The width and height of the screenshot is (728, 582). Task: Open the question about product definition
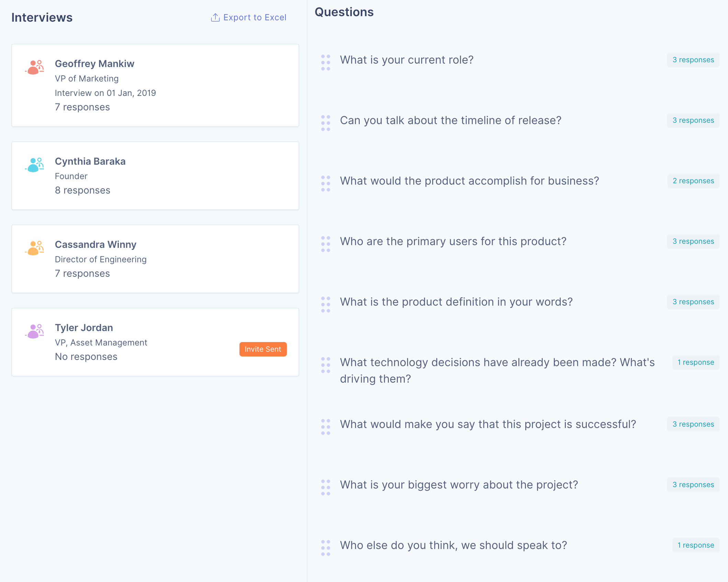click(x=456, y=302)
